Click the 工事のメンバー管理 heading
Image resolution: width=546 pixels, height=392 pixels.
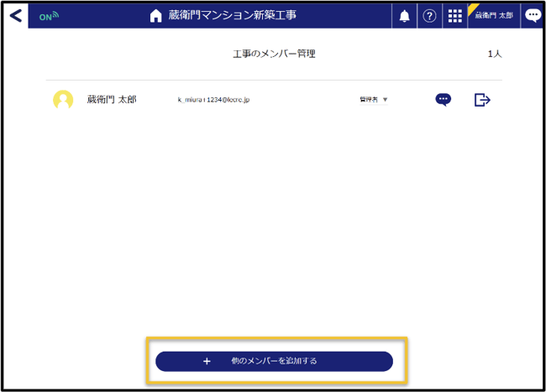(x=274, y=54)
